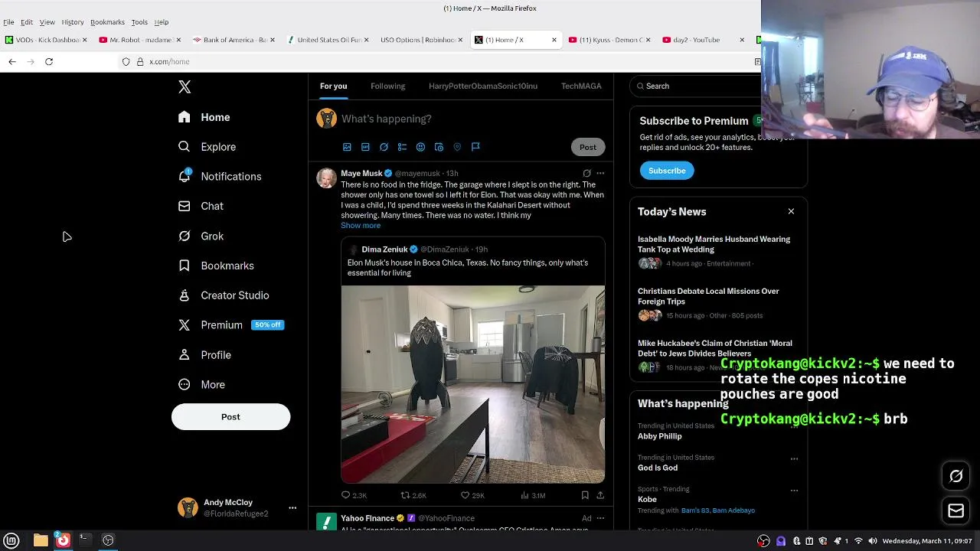Open Files from the taskbar
This screenshot has height=551, width=980.
click(x=41, y=540)
